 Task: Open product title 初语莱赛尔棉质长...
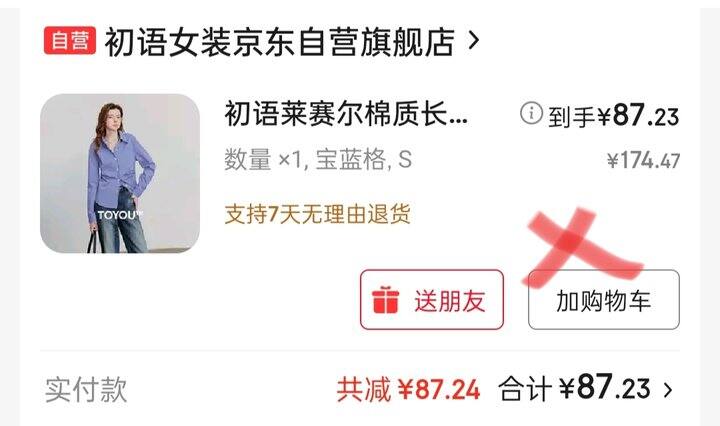(x=346, y=114)
